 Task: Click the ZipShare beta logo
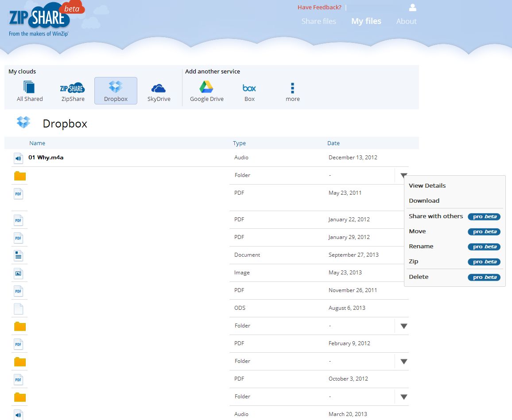pyautogui.click(x=47, y=18)
